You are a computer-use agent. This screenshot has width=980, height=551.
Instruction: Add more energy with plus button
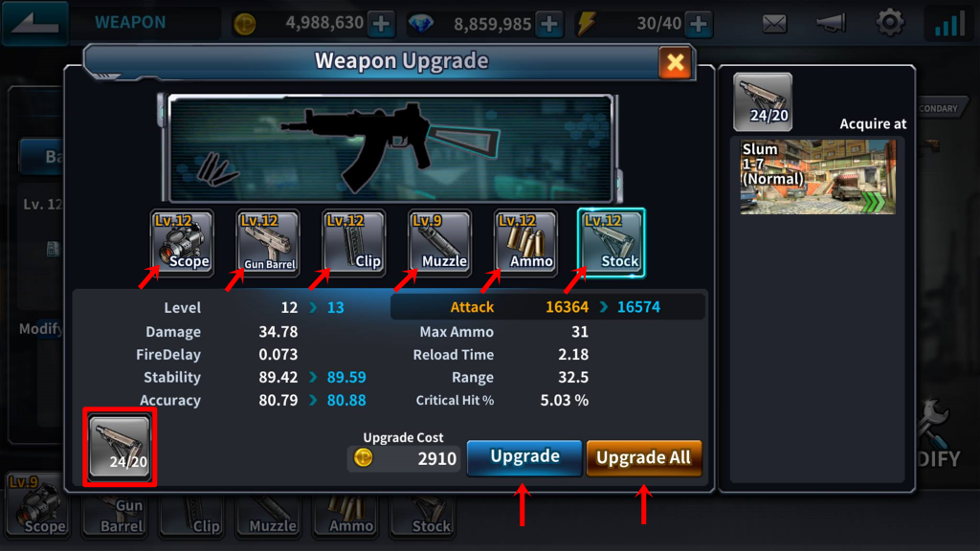click(x=699, y=24)
